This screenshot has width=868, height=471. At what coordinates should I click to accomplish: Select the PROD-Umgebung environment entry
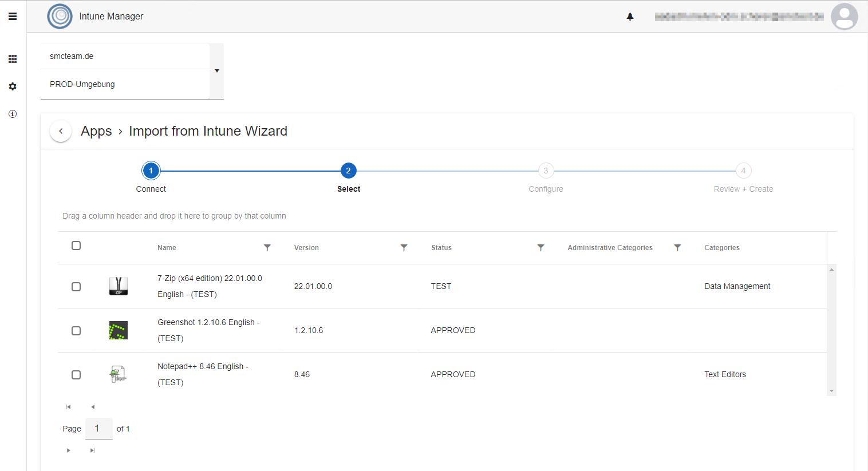[125, 84]
